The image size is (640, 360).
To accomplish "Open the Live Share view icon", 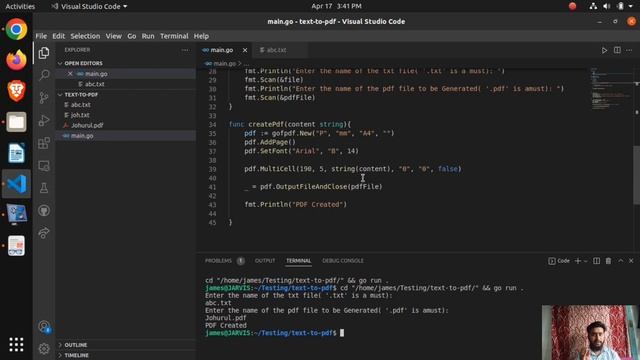I will 44,233.
